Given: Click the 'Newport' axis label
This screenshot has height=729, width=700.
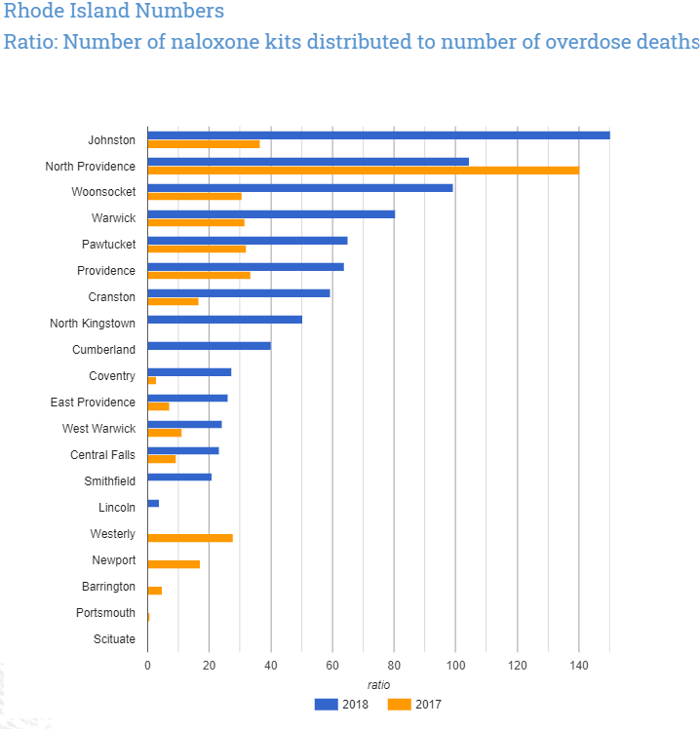Looking at the screenshot, I should [x=113, y=560].
